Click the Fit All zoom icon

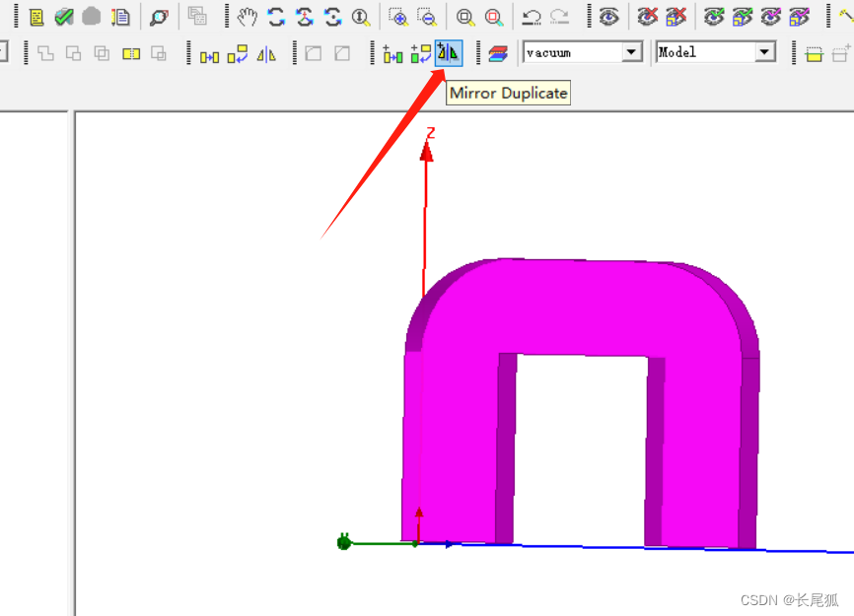(465, 17)
